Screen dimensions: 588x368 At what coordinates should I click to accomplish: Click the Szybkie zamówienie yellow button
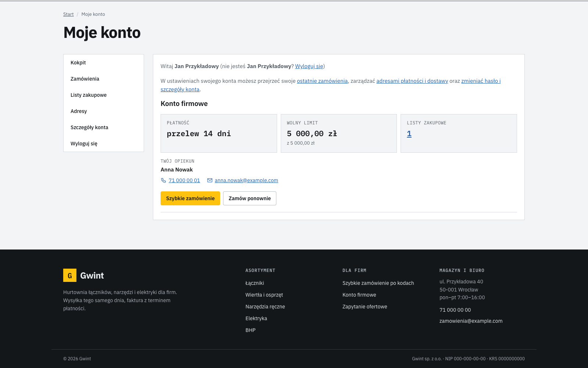[x=190, y=198]
